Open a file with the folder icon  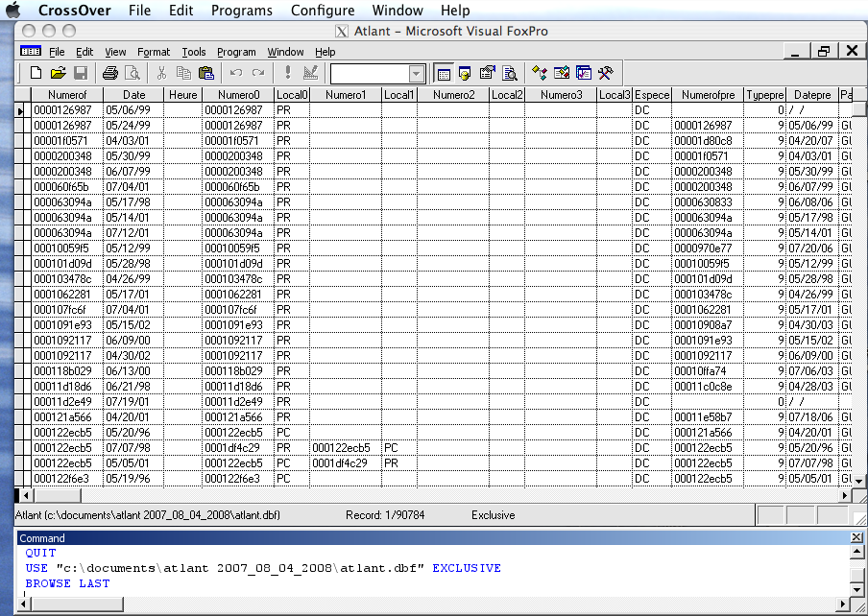[59, 73]
